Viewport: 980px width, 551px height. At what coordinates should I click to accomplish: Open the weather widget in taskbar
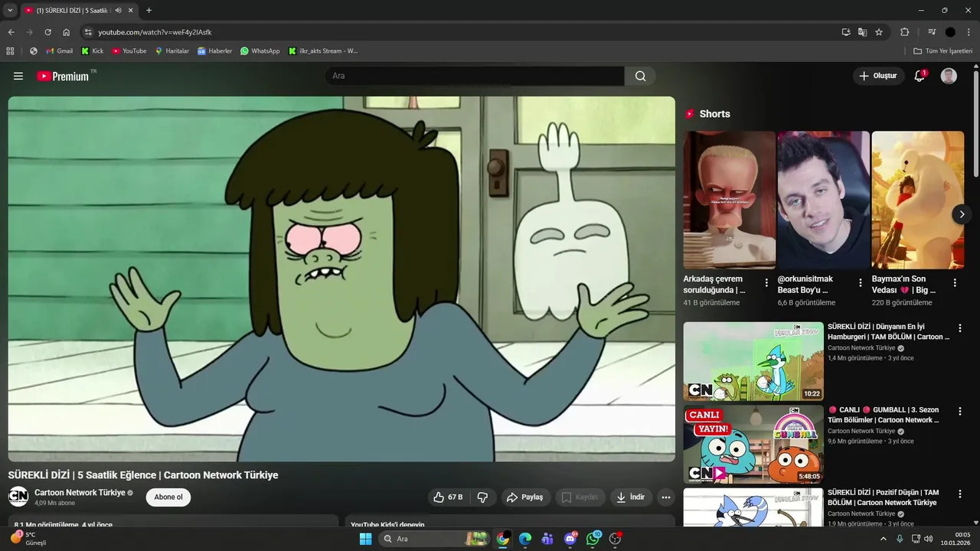pyautogui.click(x=29, y=539)
